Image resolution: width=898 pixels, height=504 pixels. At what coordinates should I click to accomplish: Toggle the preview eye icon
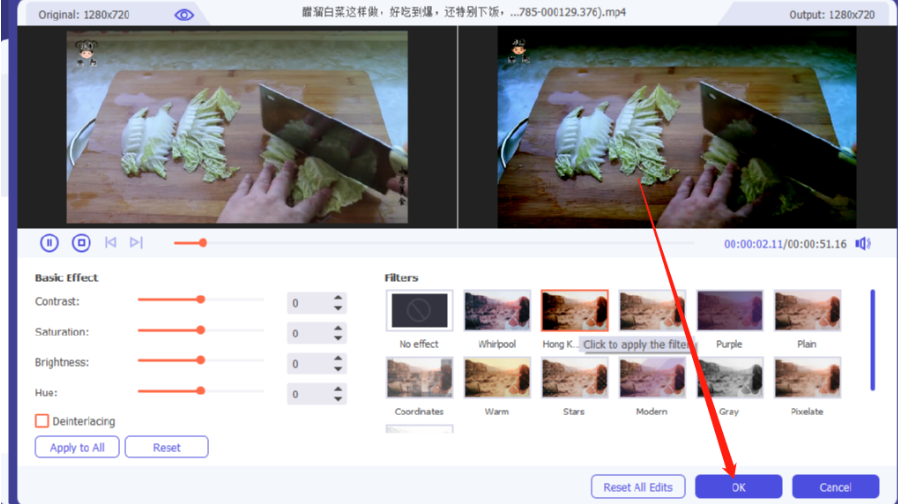[x=184, y=15]
